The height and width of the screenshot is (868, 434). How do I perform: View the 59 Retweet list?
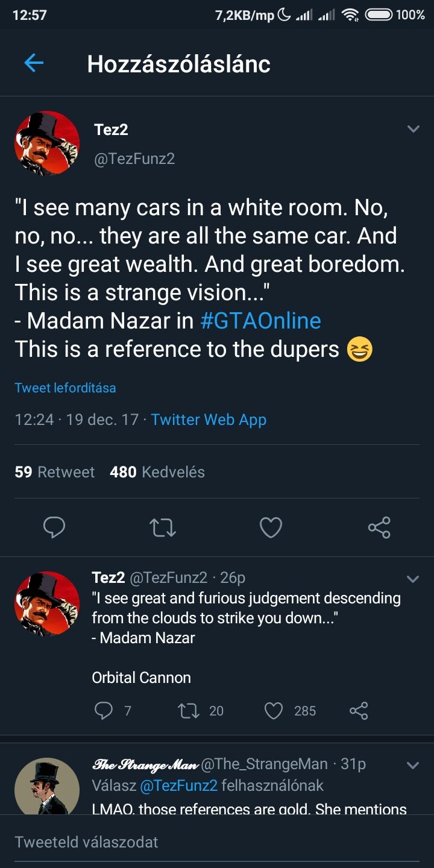tap(54, 472)
